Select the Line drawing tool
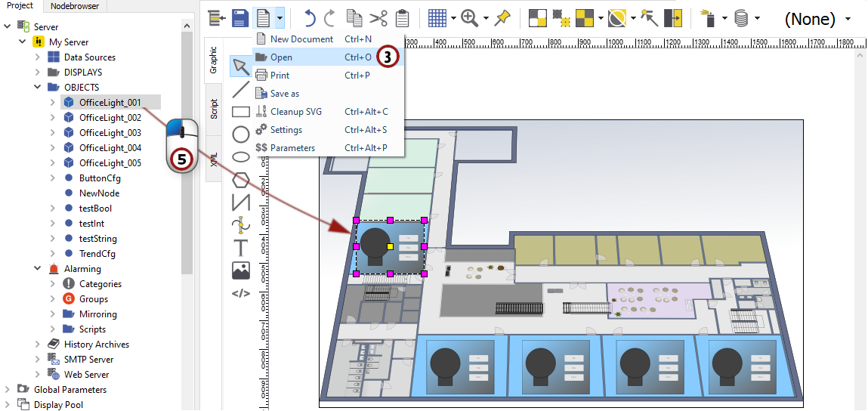Image resolution: width=868 pixels, height=411 pixels. click(x=240, y=89)
